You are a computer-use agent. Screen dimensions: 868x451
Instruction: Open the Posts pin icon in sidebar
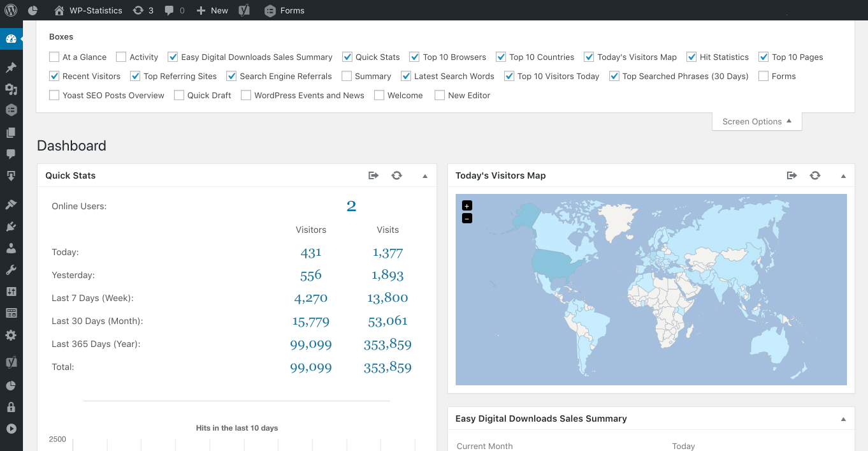11,68
